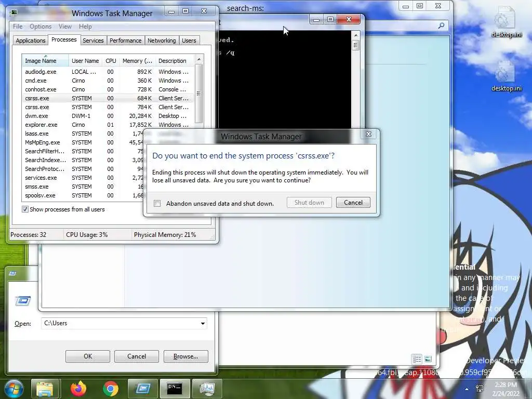This screenshot has width=532, height=399.
Task: Select the Processes tab
Action: 64,39
